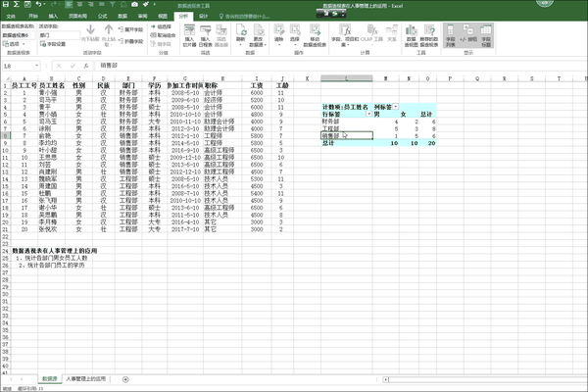
Task: Switch to the 数据 Data tab
Action: (x=122, y=16)
